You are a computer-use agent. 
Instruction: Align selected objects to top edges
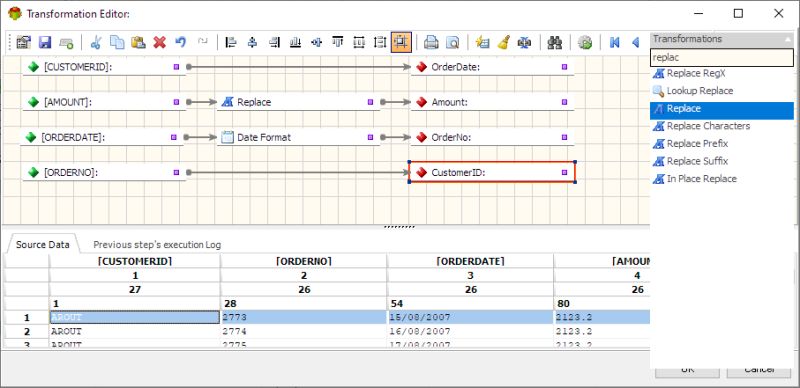click(337, 42)
